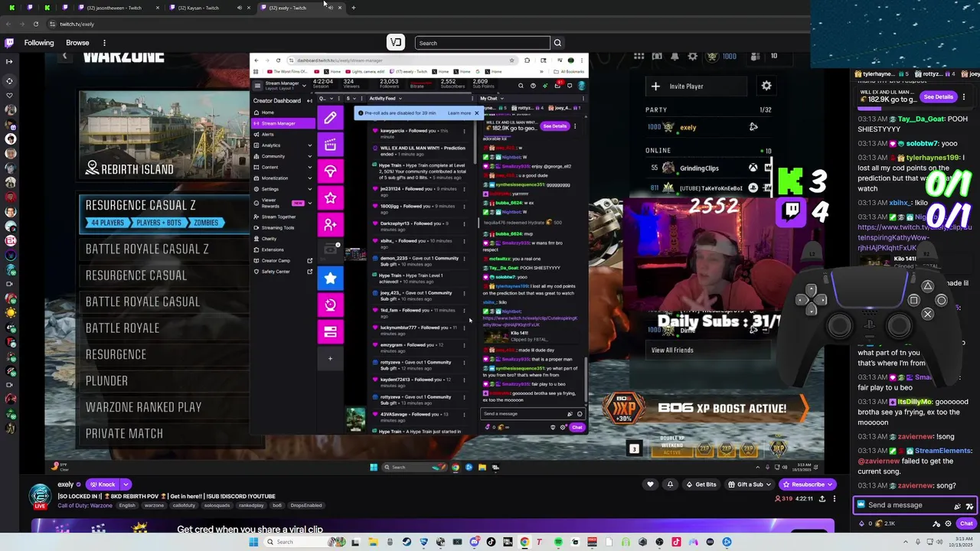The width and height of the screenshot is (980, 551).
Task: Click the Twitch home logo
Action: 9,43
